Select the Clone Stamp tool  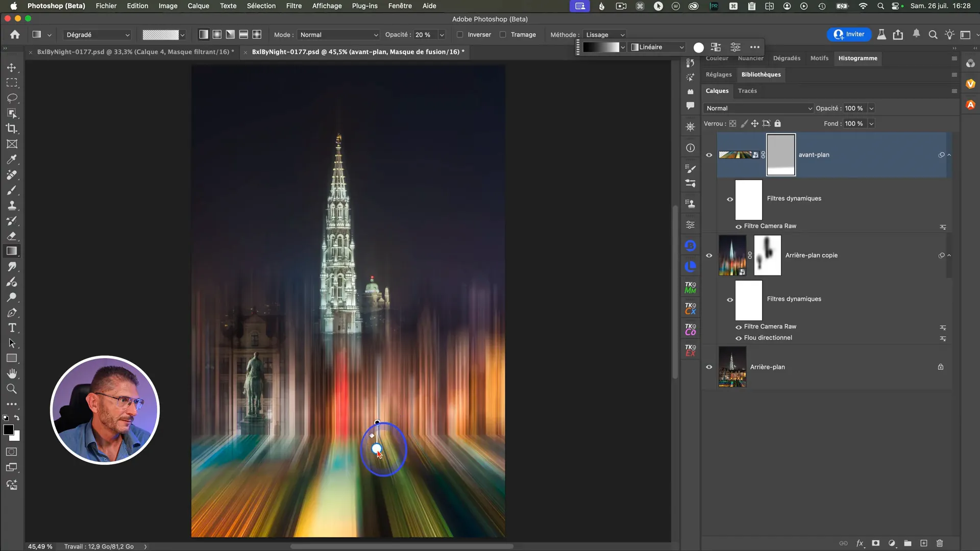12,205
